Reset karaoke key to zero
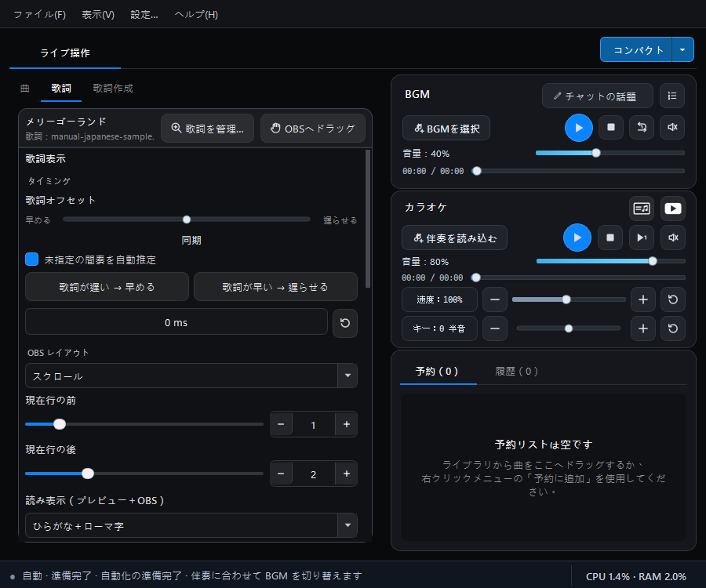This screenshot has height=588, width=706. (x=673, y=328)
